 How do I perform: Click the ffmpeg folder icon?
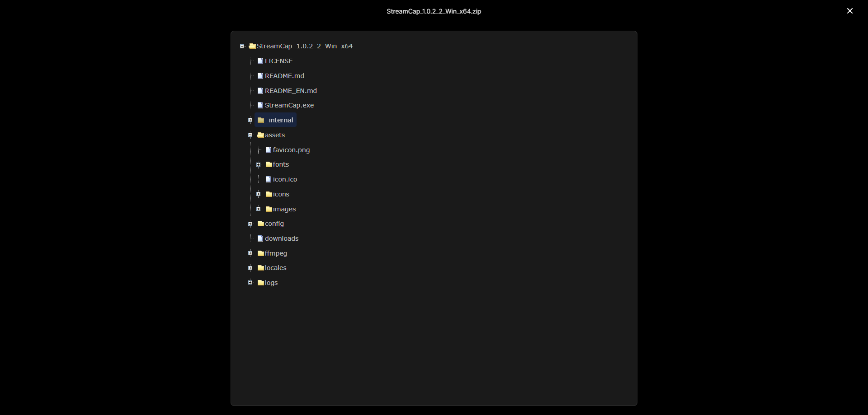coord(261,253)
